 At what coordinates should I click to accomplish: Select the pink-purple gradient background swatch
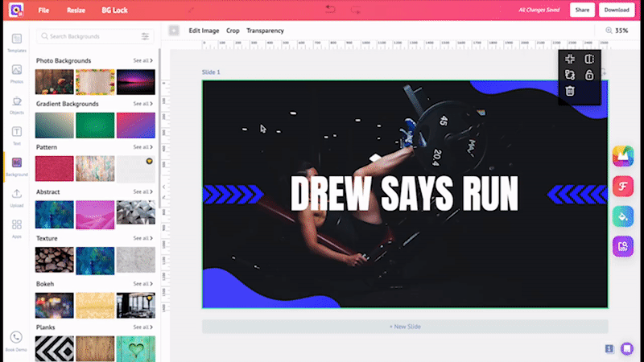[x=135, y=125]
